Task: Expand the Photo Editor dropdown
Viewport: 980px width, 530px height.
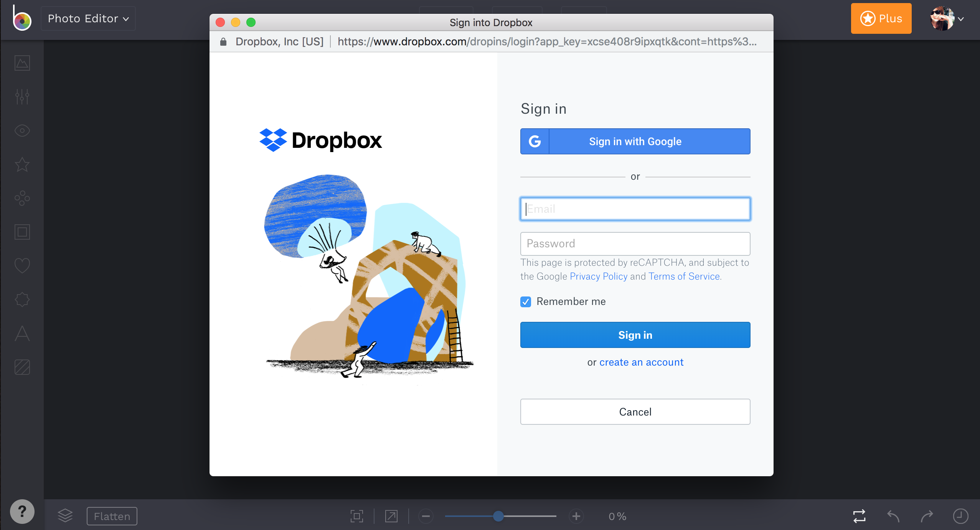Action: (88, 18)
